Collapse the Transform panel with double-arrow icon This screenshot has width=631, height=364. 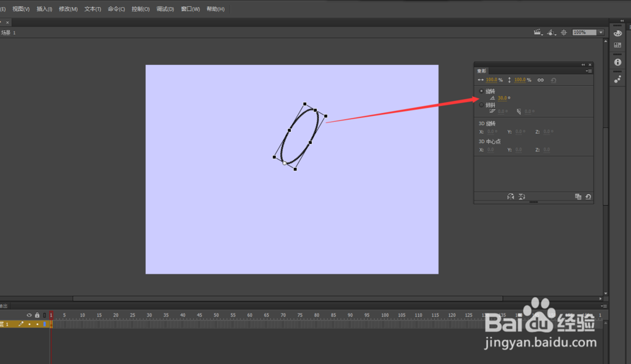583,65
